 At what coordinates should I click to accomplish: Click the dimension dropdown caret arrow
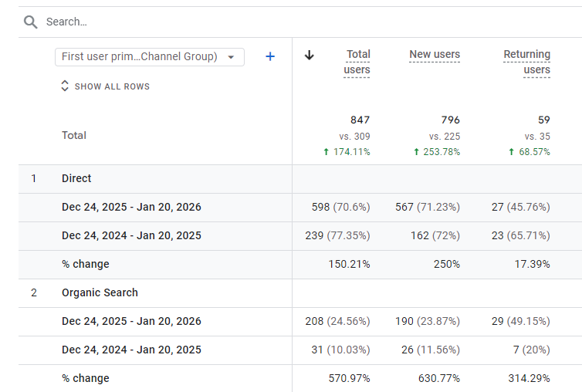(x=231, y=57)
